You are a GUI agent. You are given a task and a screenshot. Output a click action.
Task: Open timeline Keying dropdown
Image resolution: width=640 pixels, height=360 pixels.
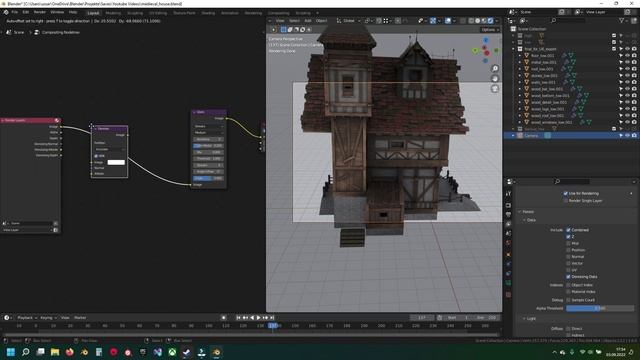48,318
